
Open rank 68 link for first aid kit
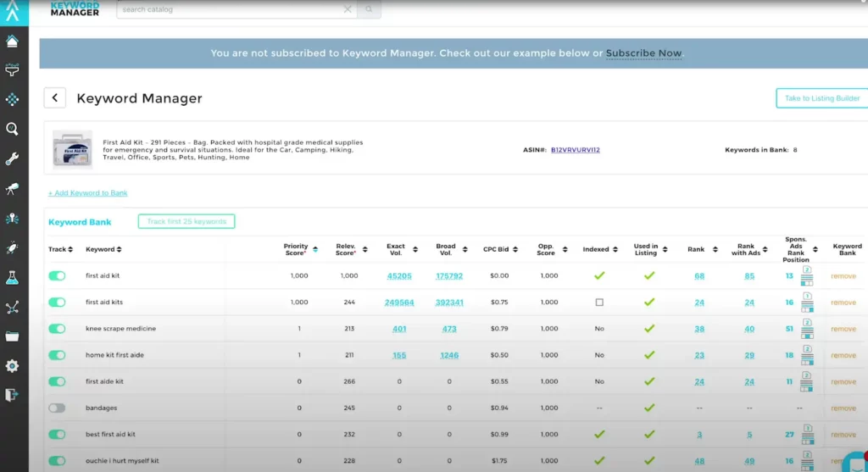[699, 275]
